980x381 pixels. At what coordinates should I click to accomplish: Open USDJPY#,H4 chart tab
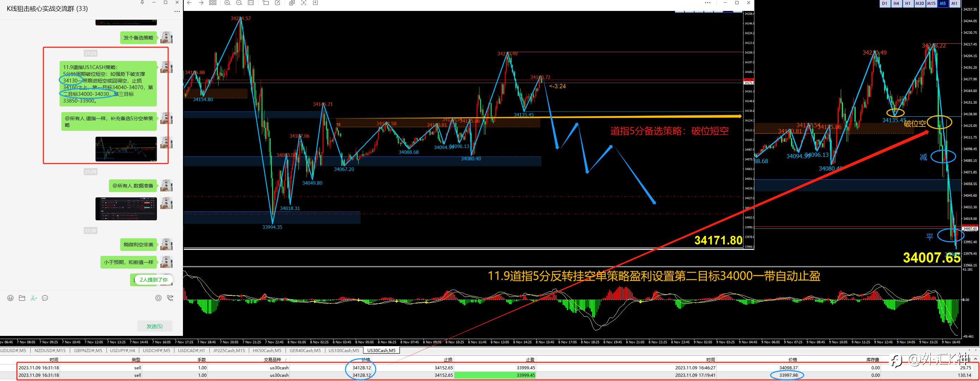pyautogui.click(x=123, y=351)
